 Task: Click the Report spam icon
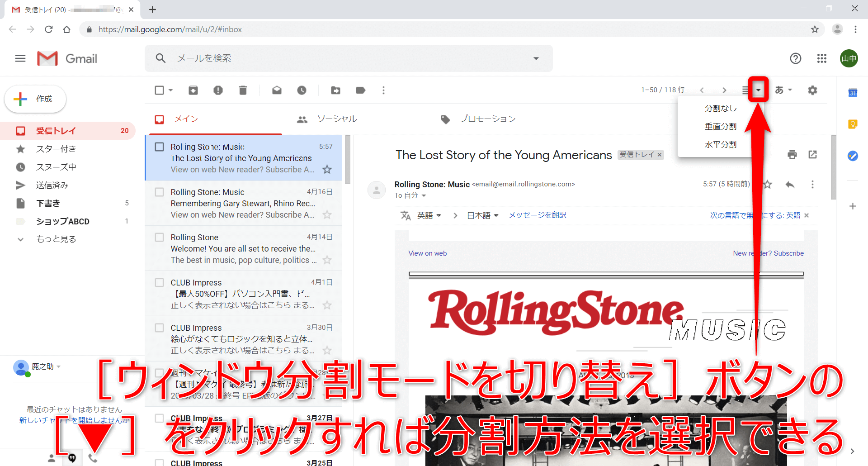[218, 90]
